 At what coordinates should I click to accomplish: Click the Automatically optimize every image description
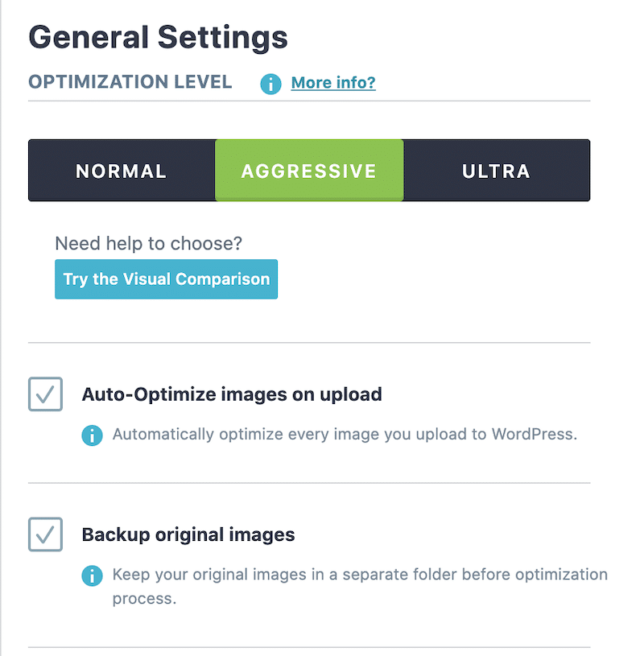click(x=345, y=435)
